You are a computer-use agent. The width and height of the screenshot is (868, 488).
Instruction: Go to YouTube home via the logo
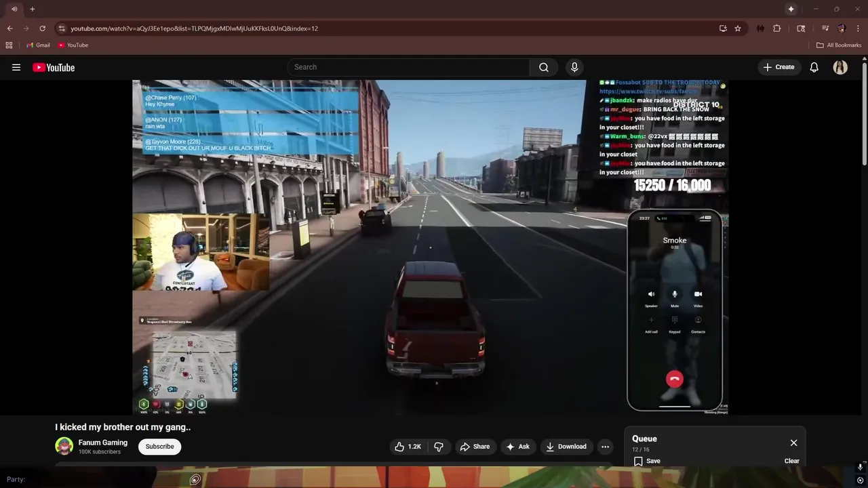point(54,67)
